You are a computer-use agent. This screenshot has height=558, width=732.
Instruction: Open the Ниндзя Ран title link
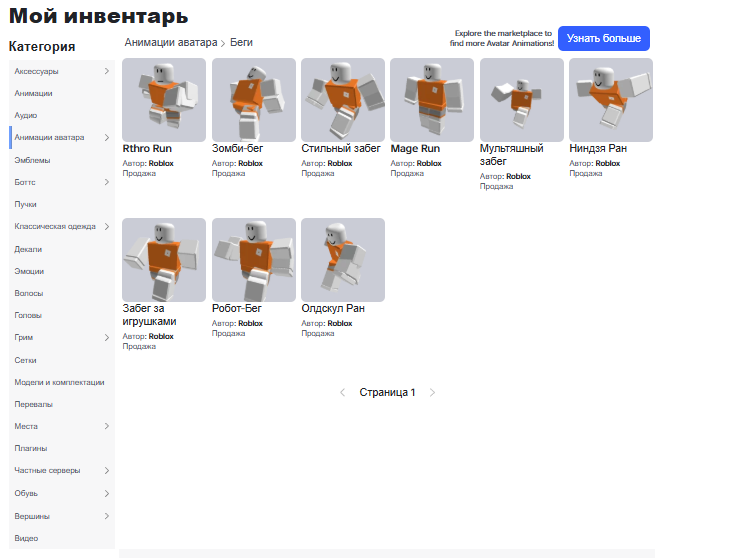pyautogui.click(x=598, y=148)
